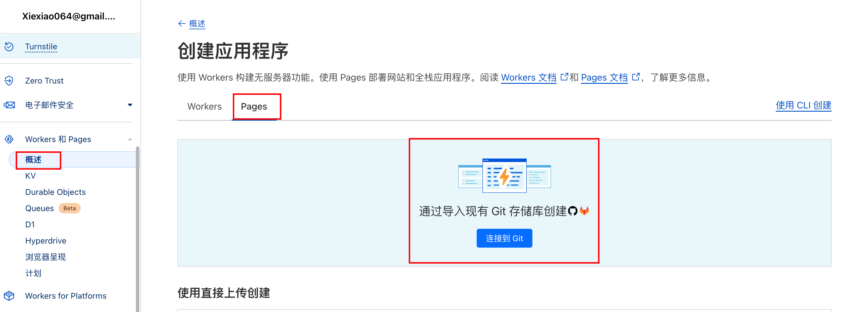
Task: Click the Turnstile icon in sidebar
Action: click(9, 46)
